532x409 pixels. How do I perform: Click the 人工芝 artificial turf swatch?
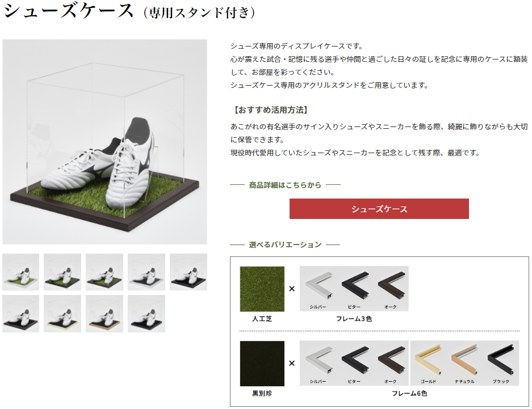(262, 289)
